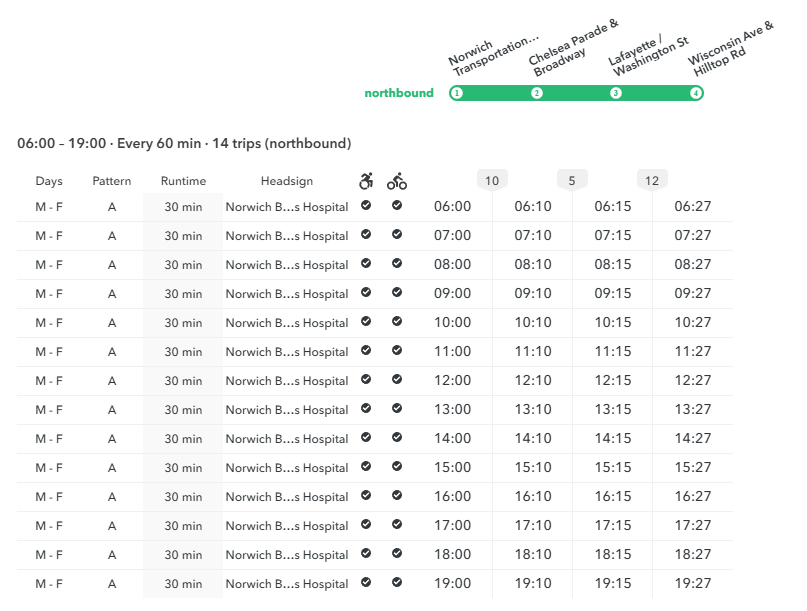This screenshot has width=807, height=611.
Task: Click the headsign of the 19:00 trip
Action: tap(287, 584)
